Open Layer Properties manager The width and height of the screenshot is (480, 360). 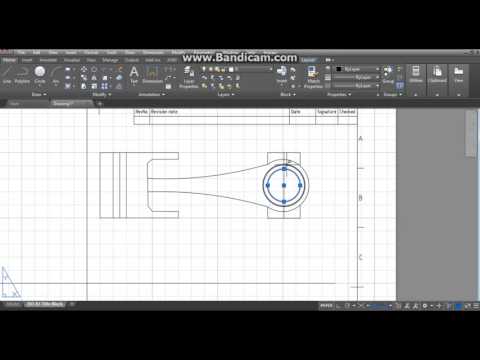pyautogui.click(x=189, y=77)
